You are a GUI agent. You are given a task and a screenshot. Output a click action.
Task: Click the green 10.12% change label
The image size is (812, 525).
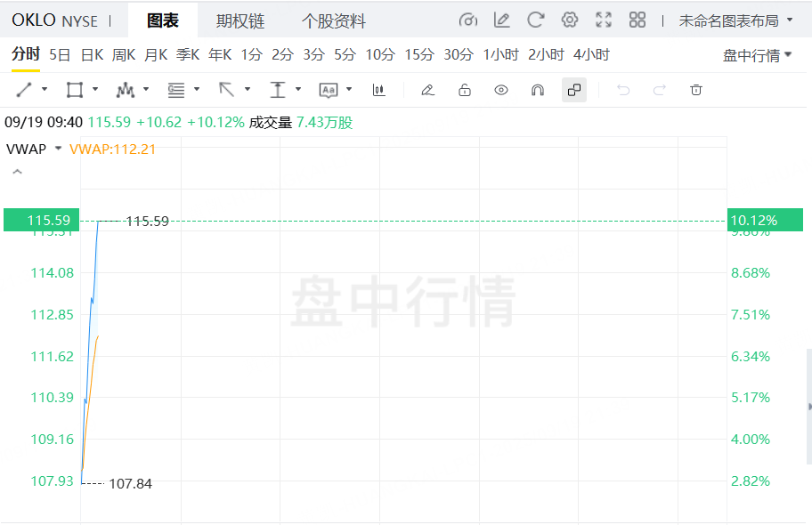[x=765, y=220]
